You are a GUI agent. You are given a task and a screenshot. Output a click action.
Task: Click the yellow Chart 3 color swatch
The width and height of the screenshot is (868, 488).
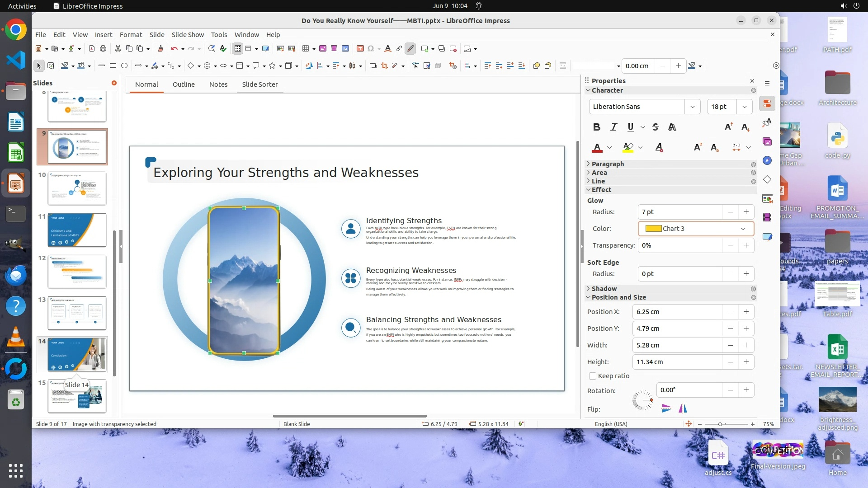click(653, 229)
